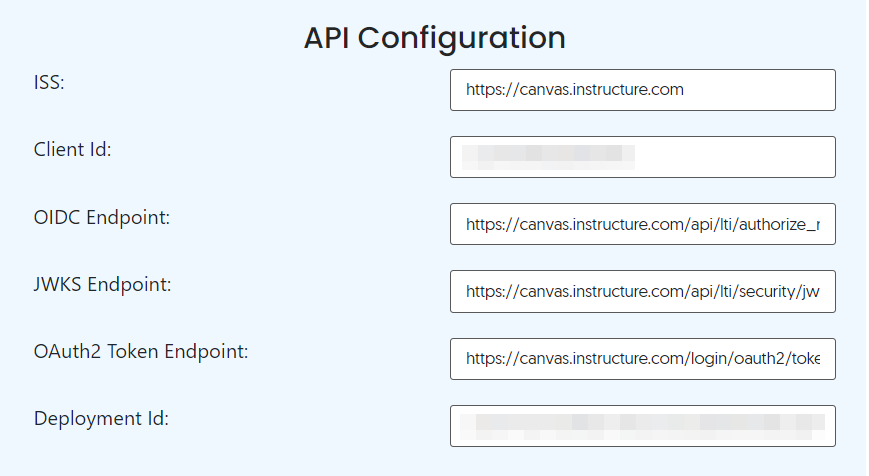The image size is (869, 476).
Task: Focus the OAuth2 Token Endpoint field
Action: pos(642,359)
